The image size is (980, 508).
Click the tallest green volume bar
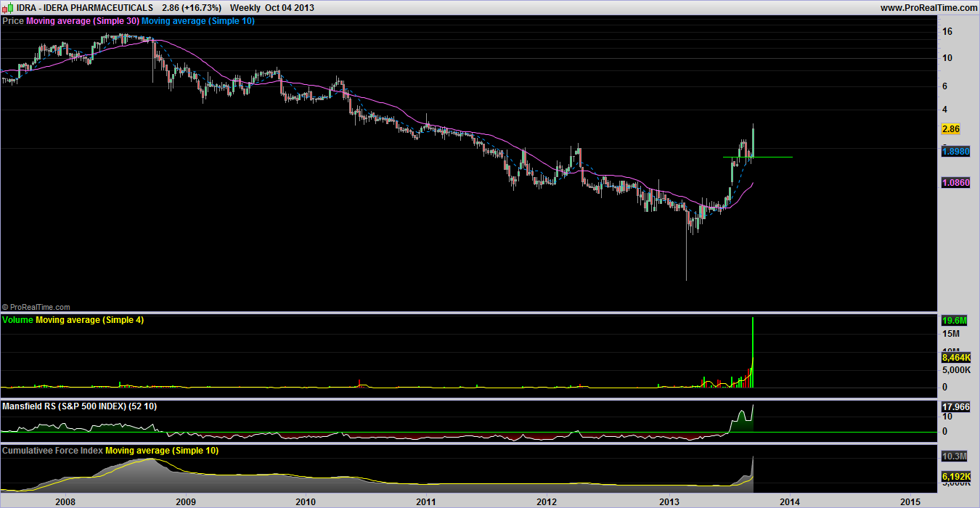pyautogui.click(x=754, y=352)
